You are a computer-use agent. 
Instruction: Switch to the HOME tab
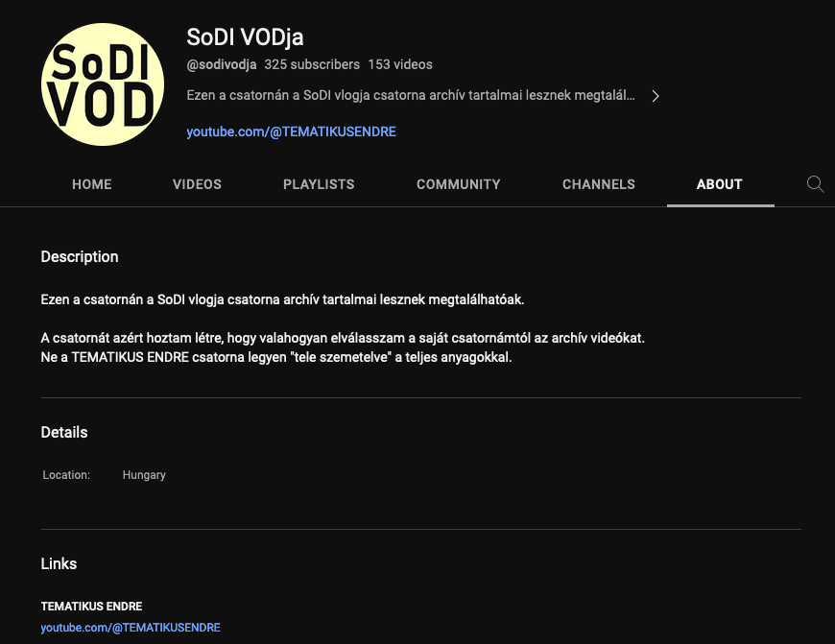click(x=91, y=184)
